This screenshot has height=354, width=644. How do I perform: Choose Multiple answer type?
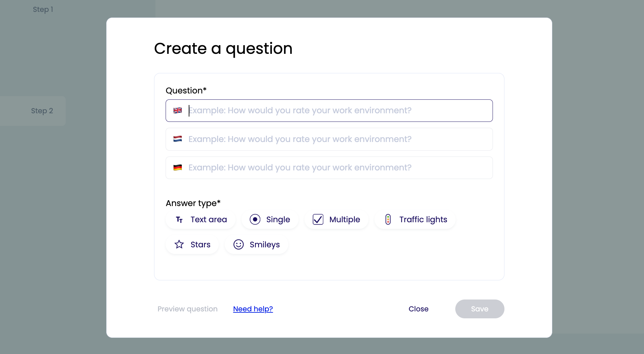[x=344, y=220]
